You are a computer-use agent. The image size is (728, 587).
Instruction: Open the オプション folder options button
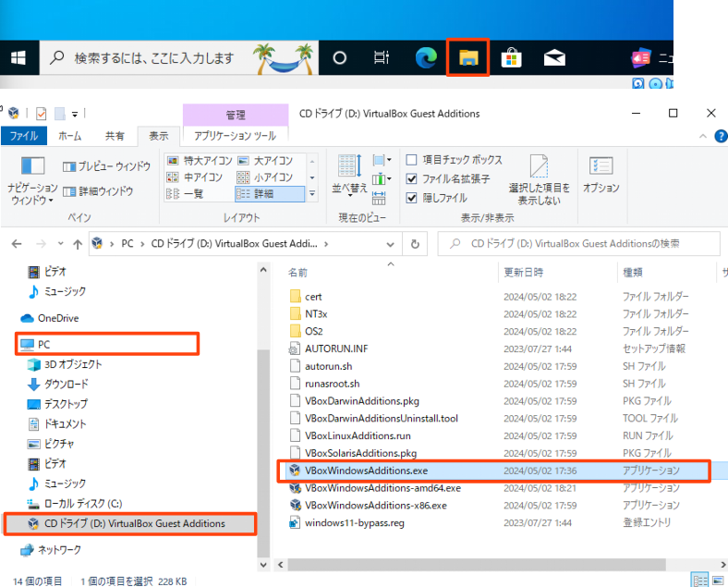point(601,176)
